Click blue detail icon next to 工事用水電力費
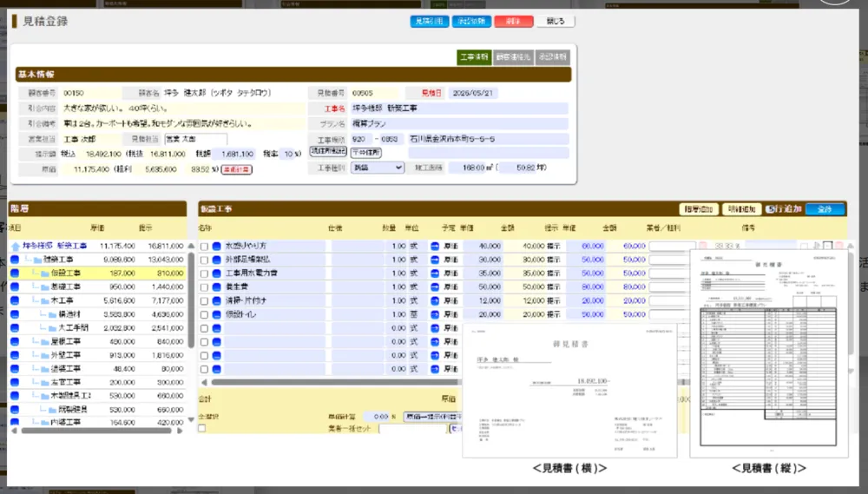 216,273
